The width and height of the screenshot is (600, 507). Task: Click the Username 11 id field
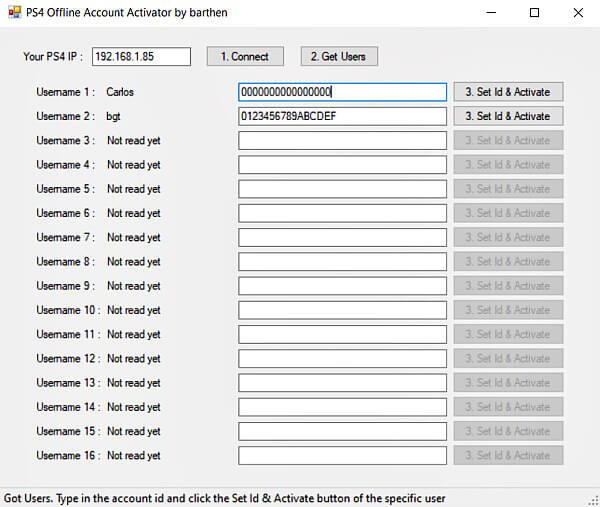[342, 334]
